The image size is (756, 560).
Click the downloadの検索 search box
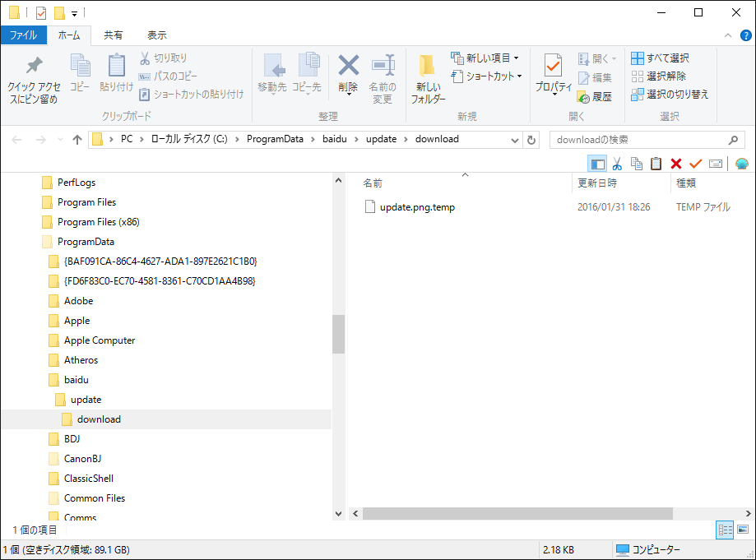638,140
